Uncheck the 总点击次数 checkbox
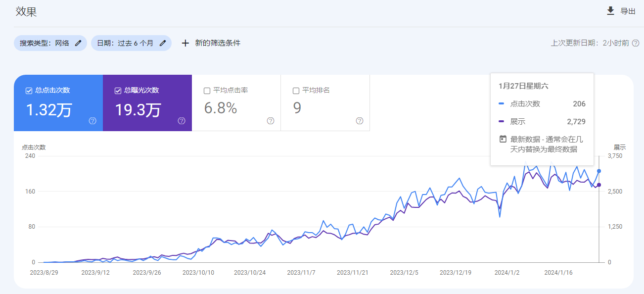The image size is (644, 294). (29, 91)
